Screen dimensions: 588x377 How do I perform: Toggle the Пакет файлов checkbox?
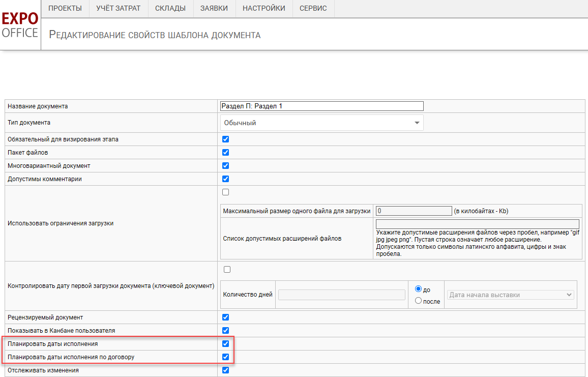click(x=226, y=153)
